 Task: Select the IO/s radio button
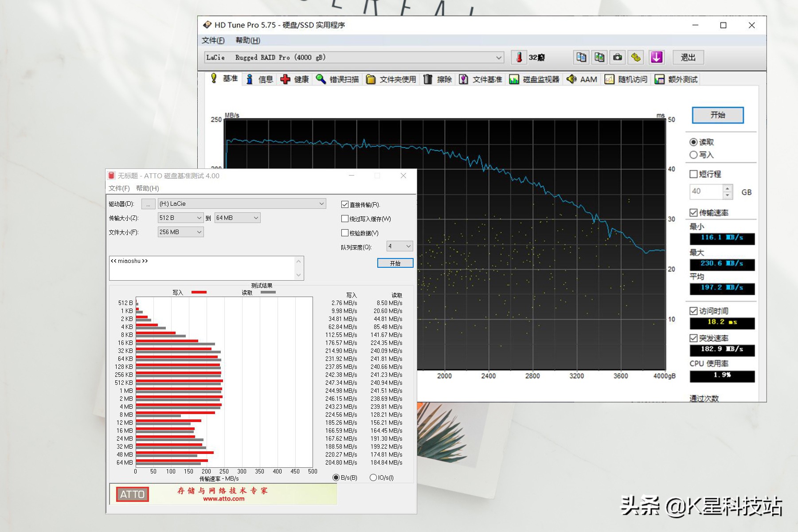tap(373, 477)
